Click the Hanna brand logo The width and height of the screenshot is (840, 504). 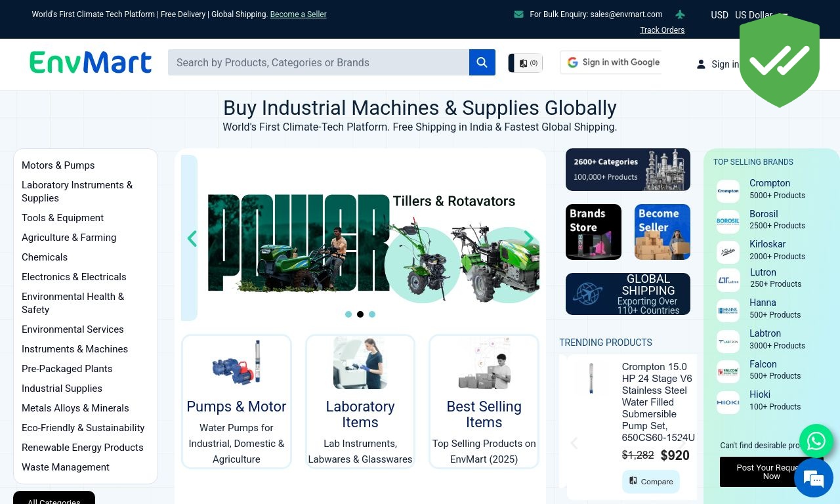click(728, 310)
